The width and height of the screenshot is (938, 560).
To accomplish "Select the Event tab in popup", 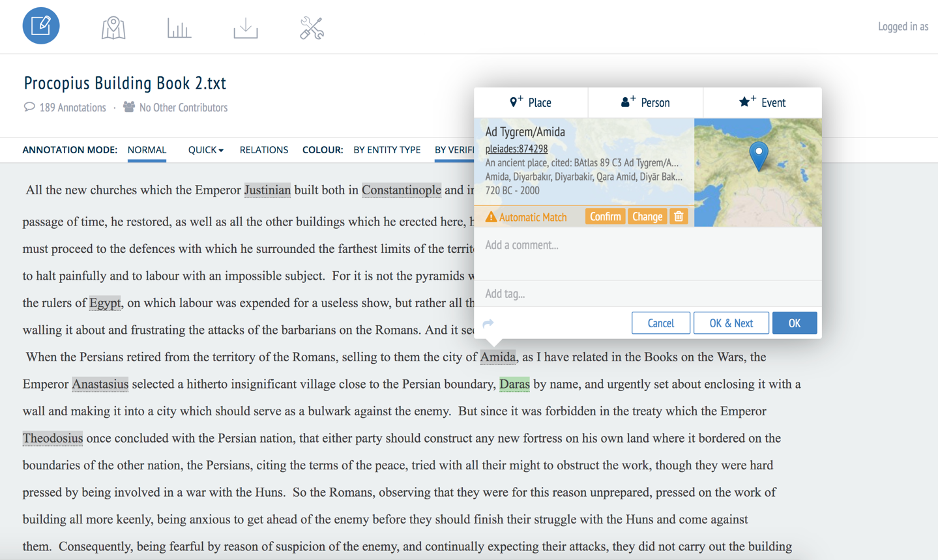I will click(761, 102).
